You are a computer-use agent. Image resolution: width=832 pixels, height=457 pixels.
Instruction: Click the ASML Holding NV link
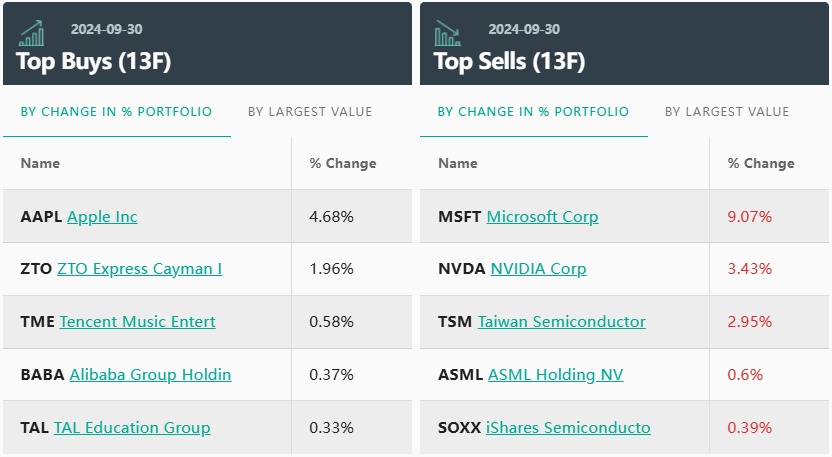[x=555, y=375]
